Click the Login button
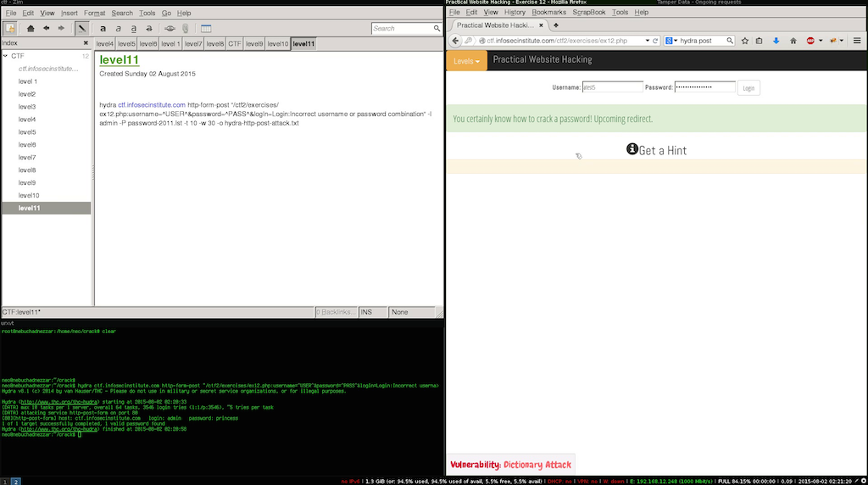868x485 pixels. [x=748, y=88]
